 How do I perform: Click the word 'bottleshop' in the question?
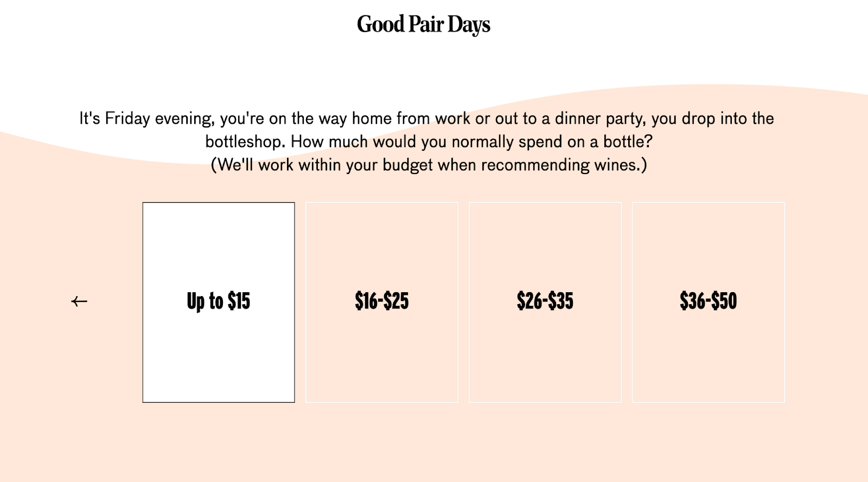pyautogui.click(x=244, y=142)
